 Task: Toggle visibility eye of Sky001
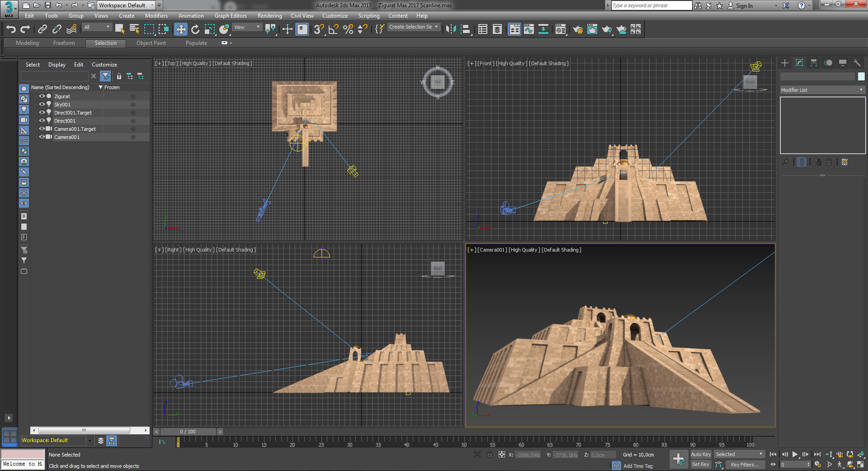(42, 105)
